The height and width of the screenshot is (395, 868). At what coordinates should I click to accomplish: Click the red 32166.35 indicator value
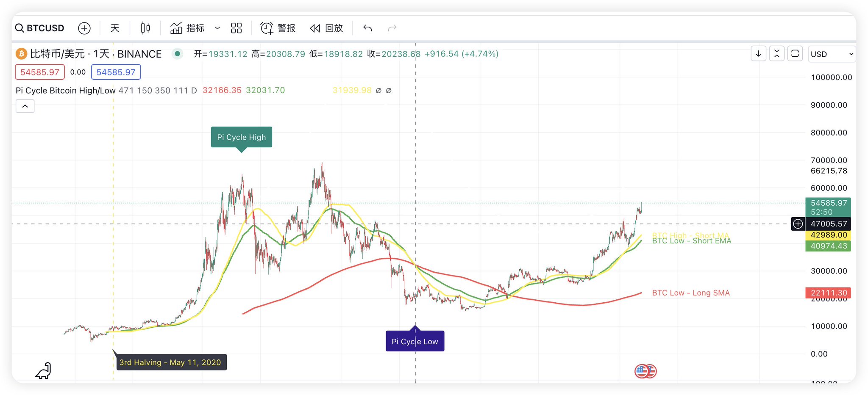222,90
